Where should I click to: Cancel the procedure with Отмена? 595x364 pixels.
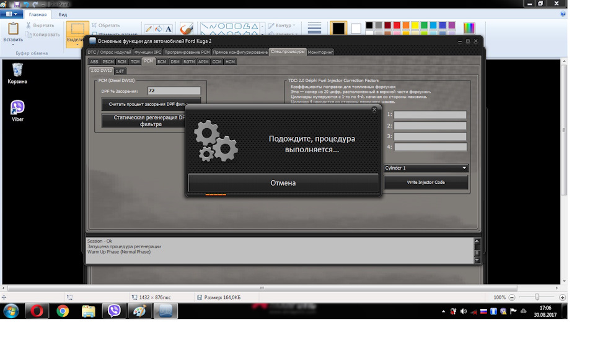coord(283,183)
